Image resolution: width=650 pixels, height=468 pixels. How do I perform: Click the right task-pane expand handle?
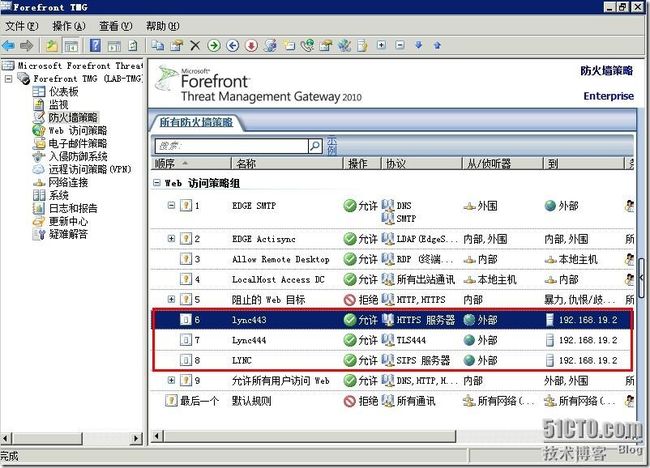tap(641, 277)
